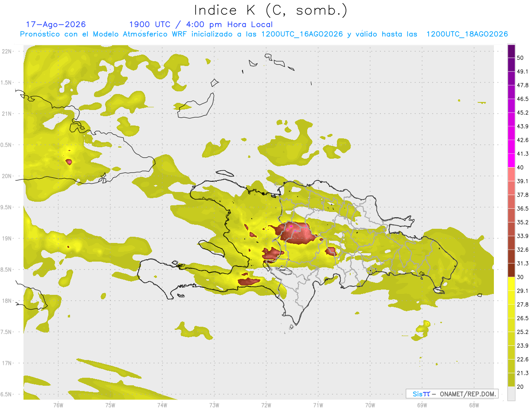The image size is (532, 411).
Task: Click the colorbar value "23.9"
Action: [x=523, y=345]
